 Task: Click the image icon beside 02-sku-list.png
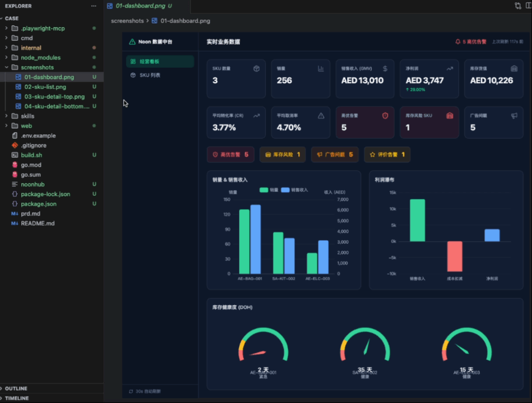pos(18,87)
